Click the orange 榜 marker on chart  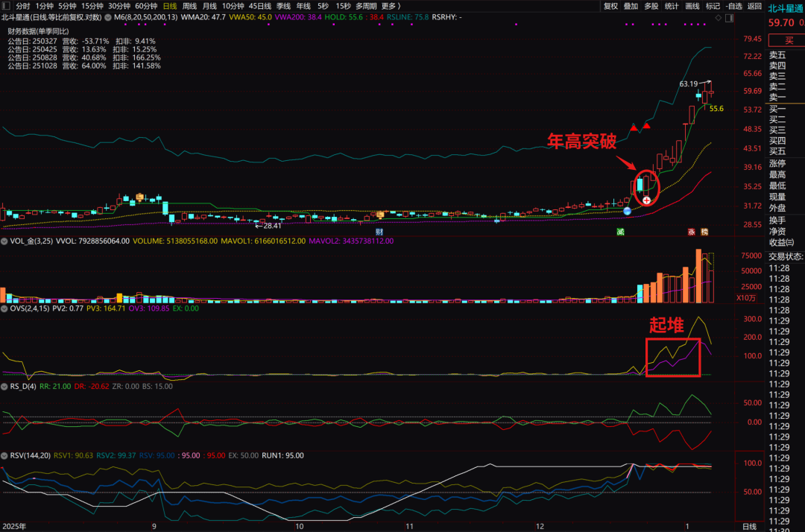704,232
